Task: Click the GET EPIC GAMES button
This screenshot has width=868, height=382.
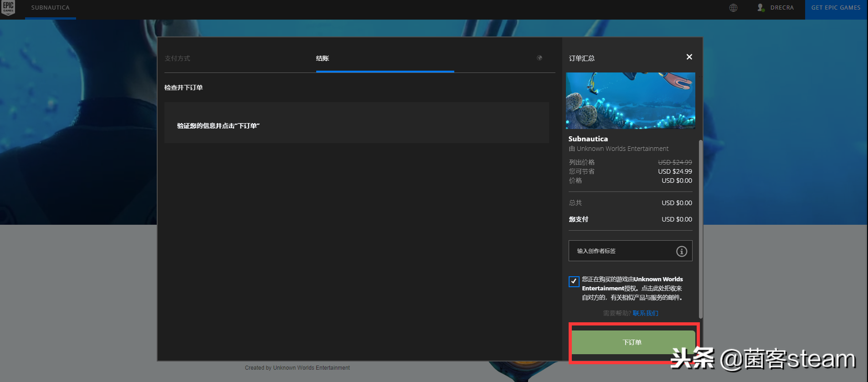Action: pyautogui.click(x=836, y=9)
